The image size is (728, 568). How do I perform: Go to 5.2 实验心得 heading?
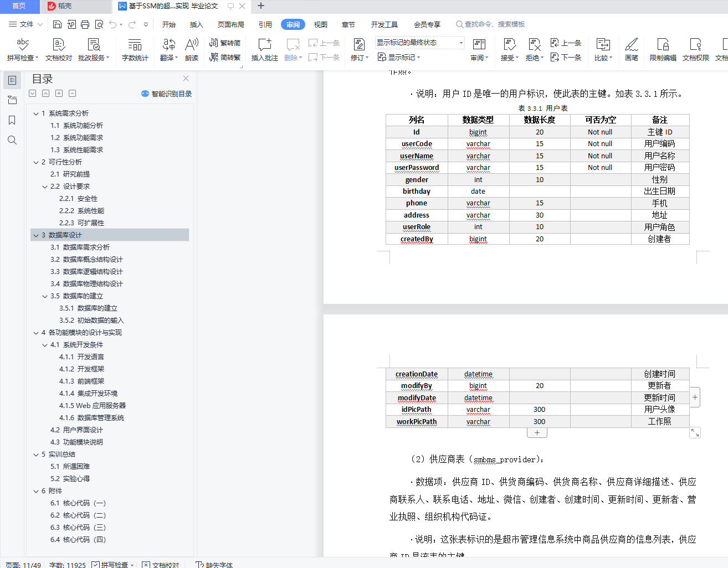70,479
